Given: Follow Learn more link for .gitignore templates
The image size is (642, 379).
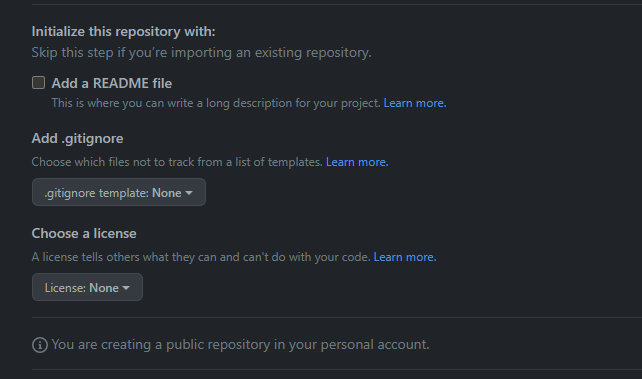Looking at the screenshot, I should (357, 162).
